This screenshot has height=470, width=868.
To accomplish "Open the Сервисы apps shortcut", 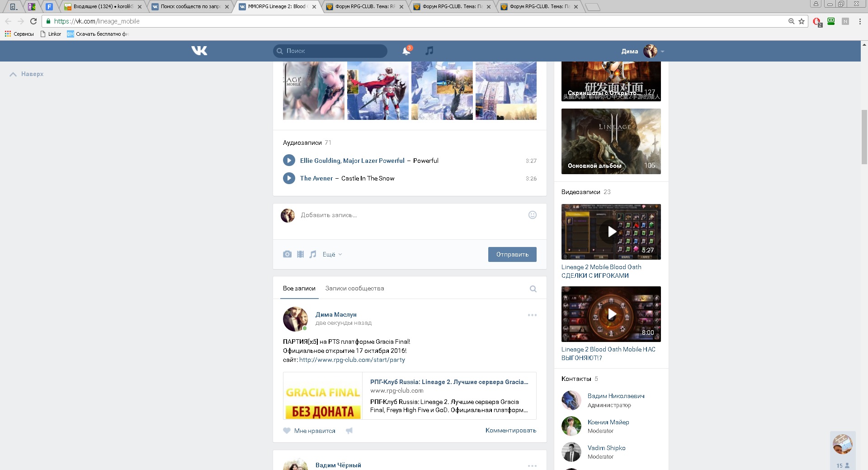I will click(x=19, y=34).
